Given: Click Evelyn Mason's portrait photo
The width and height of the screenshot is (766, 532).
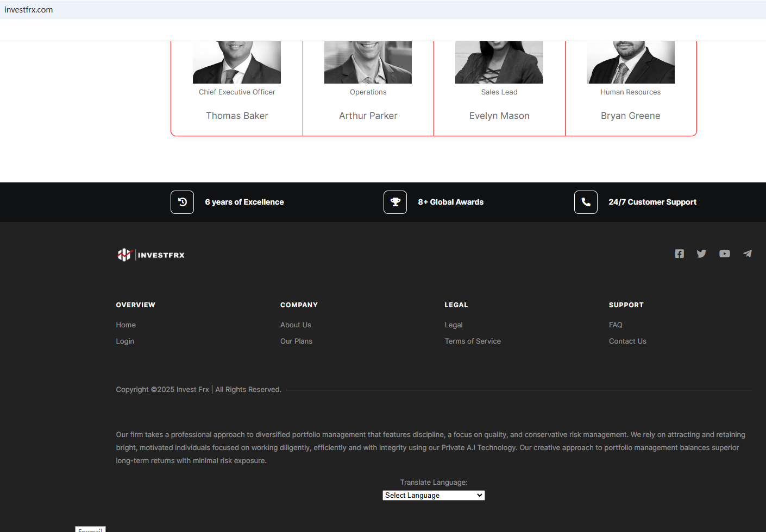Looking at the screenshot, I should [x=499, y=62].
